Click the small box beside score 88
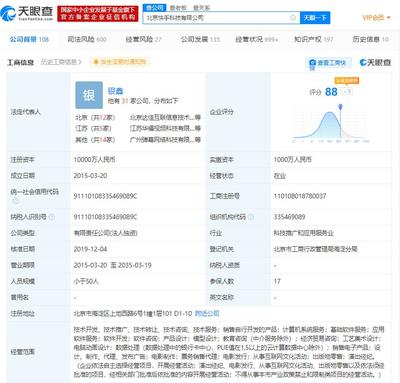400x383 pixels. click(x=347, y=91)
